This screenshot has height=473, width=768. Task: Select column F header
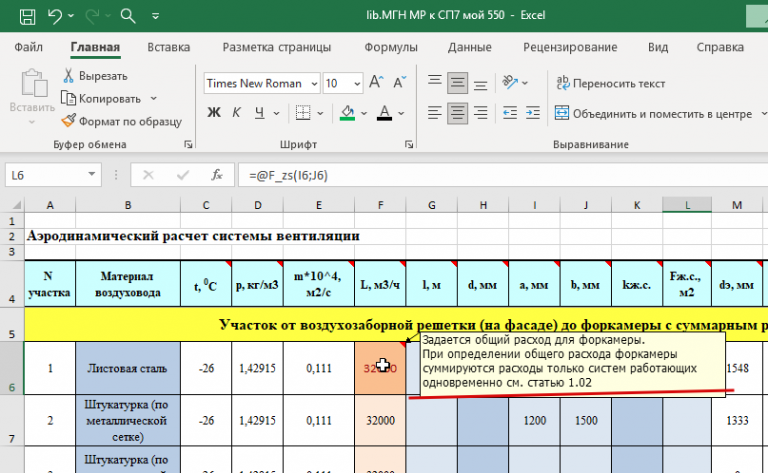(380, 205)
